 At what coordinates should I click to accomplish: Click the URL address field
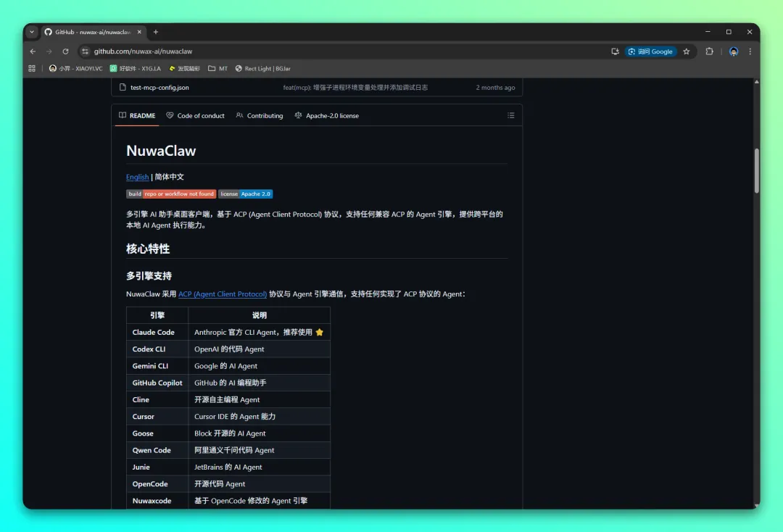click(x=344, y=51)
